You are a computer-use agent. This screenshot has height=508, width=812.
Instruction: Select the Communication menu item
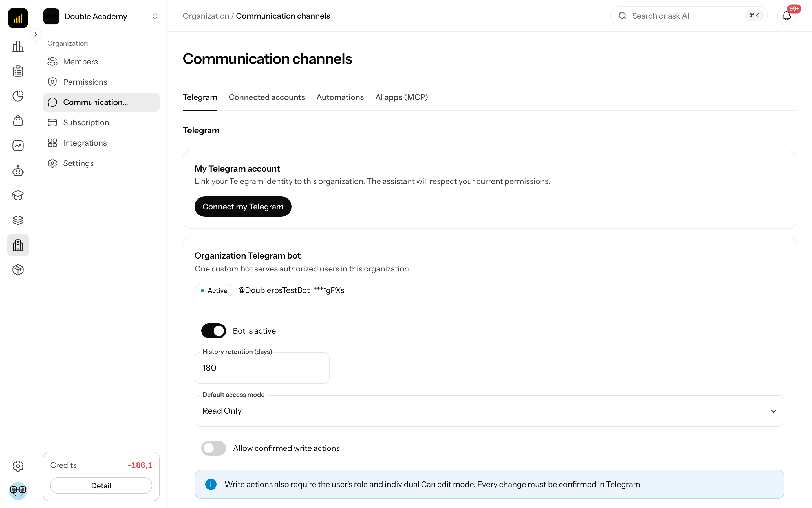[101, 102]
